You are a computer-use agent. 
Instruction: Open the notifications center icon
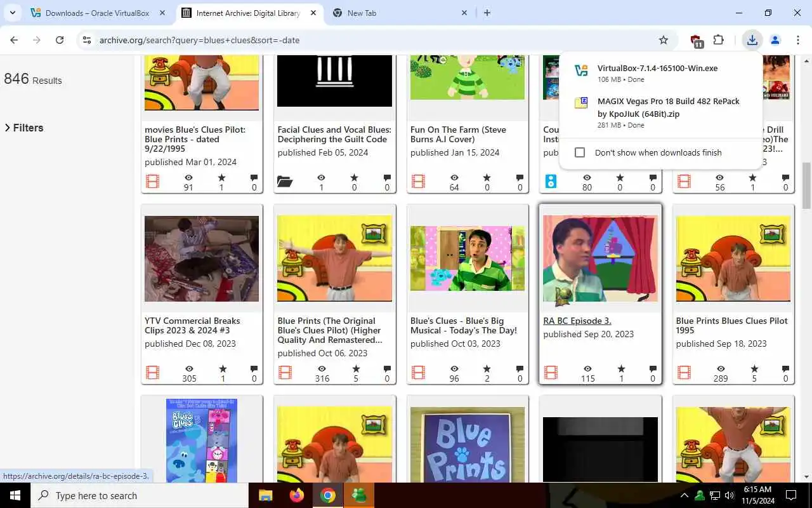[791, 495]
